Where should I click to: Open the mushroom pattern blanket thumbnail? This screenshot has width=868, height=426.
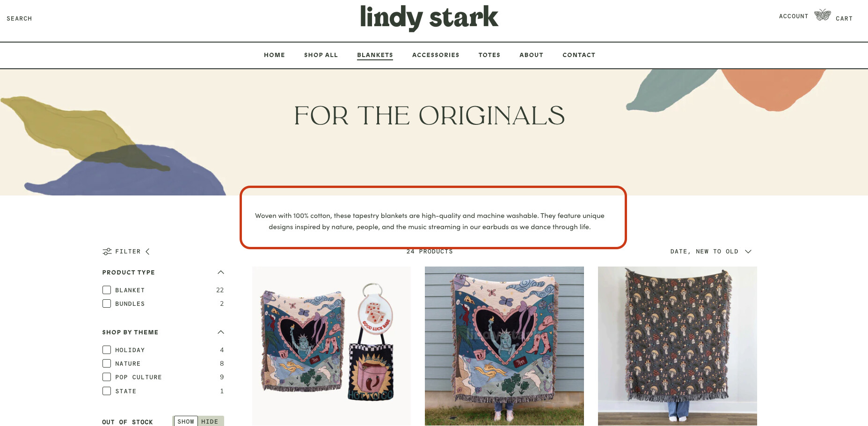(x=677, y=346)
